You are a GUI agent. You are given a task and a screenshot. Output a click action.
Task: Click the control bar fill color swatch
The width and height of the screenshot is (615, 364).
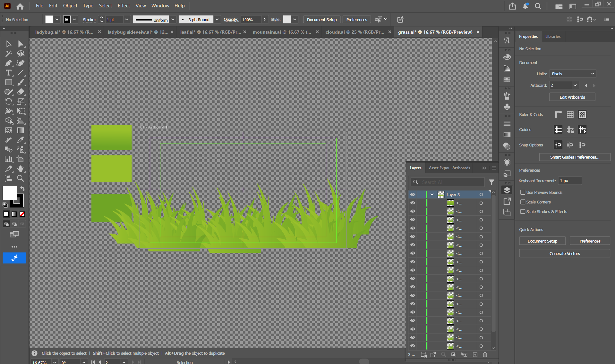49,20
